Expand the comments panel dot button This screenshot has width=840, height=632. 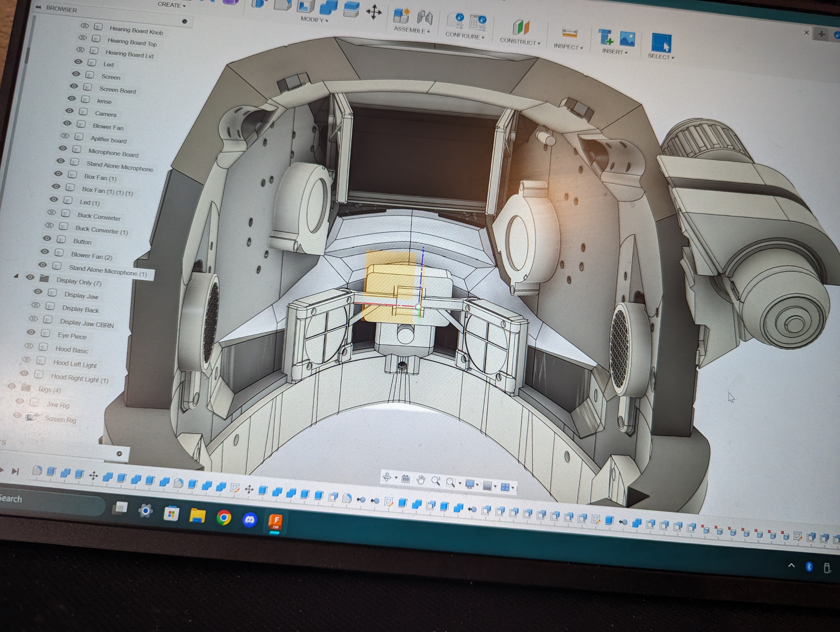119,453
